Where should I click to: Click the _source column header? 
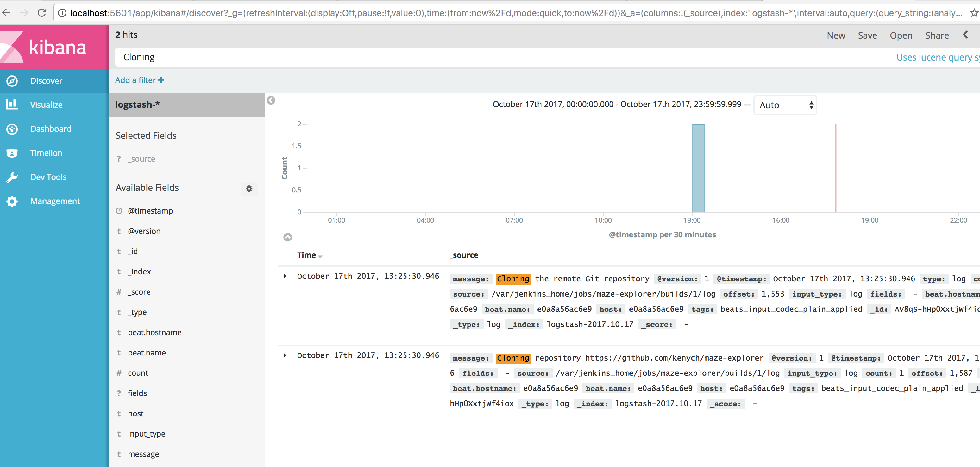464,255
